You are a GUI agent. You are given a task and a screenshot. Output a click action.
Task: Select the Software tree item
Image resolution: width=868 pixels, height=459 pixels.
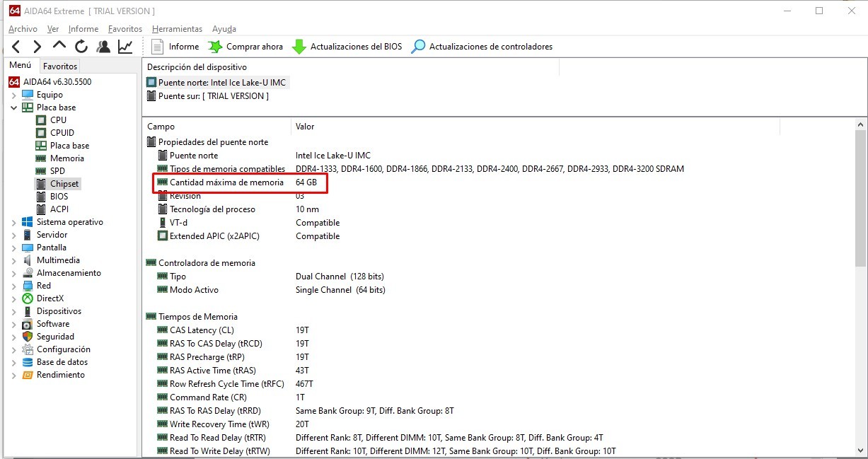[53, 324]
